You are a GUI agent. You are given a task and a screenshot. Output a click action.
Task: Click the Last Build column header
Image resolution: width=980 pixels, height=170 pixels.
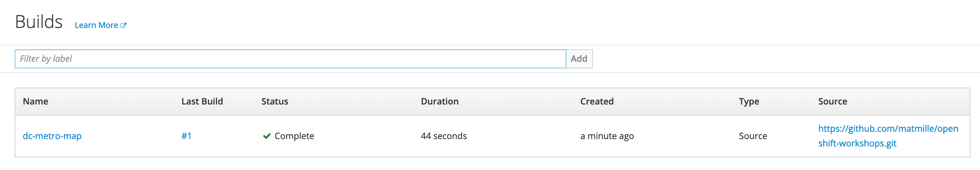pyautogui.click(x=202, y=102)
